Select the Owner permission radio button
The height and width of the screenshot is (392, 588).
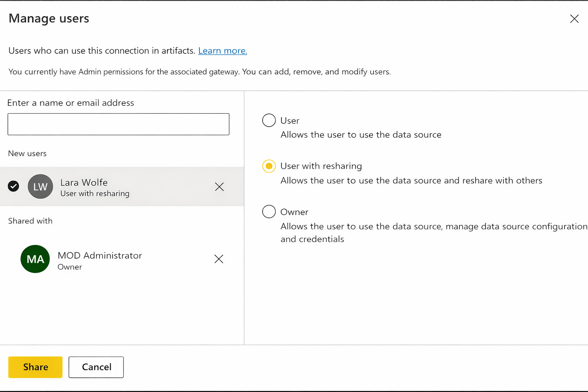pos(269,211)
